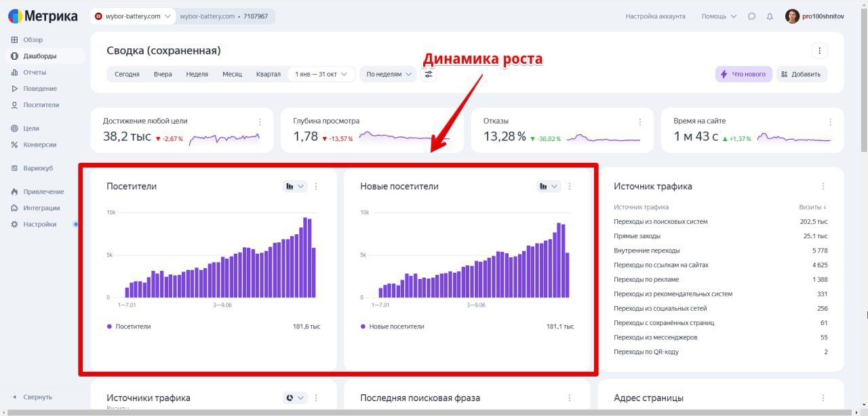Expand the По неделям grouping dropdown

(388, 74)
